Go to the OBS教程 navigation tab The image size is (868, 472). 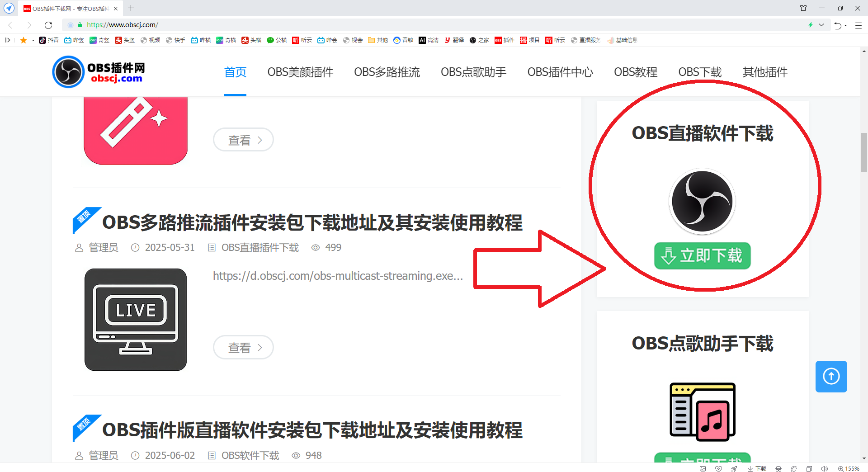coord(635,72)
